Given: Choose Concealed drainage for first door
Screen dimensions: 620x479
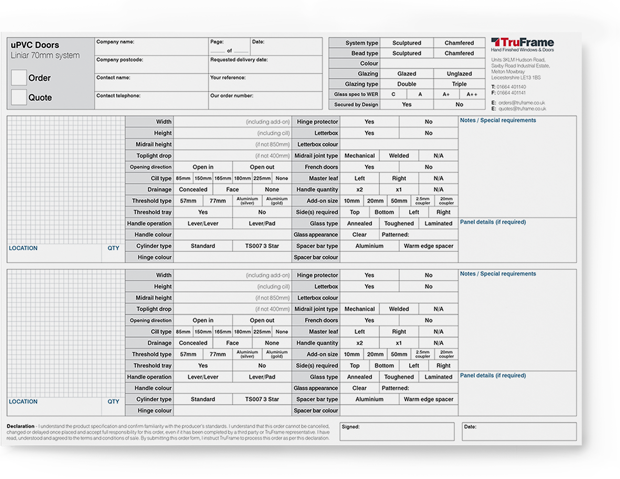Looking at the screenshot, I should point(193,189).
